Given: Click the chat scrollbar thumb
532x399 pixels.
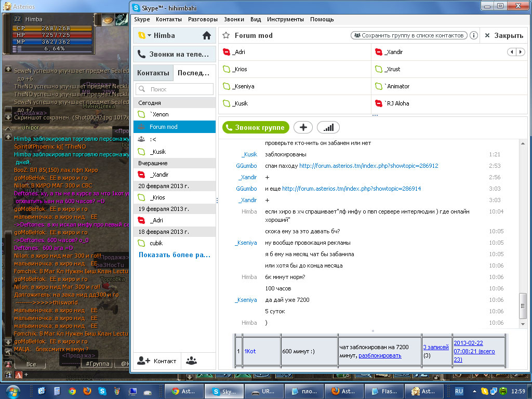Looking at the screenshot, I should pos(523,305).
